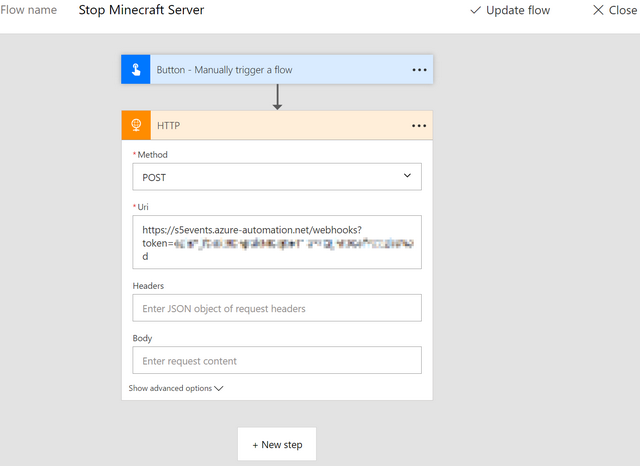Image resolution: width=640 pixels, height=466 pixels.
Task: Click the Method field label
Action: (152, 155)
